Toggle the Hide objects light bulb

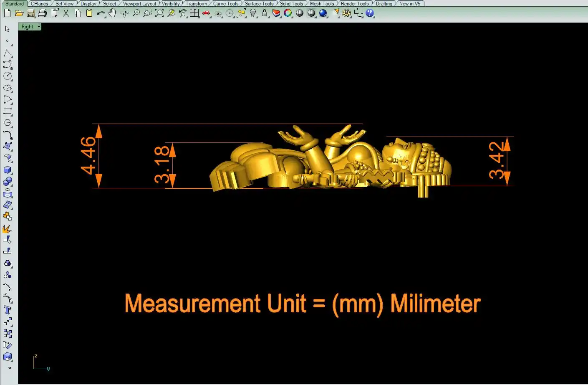pos(253,13)
